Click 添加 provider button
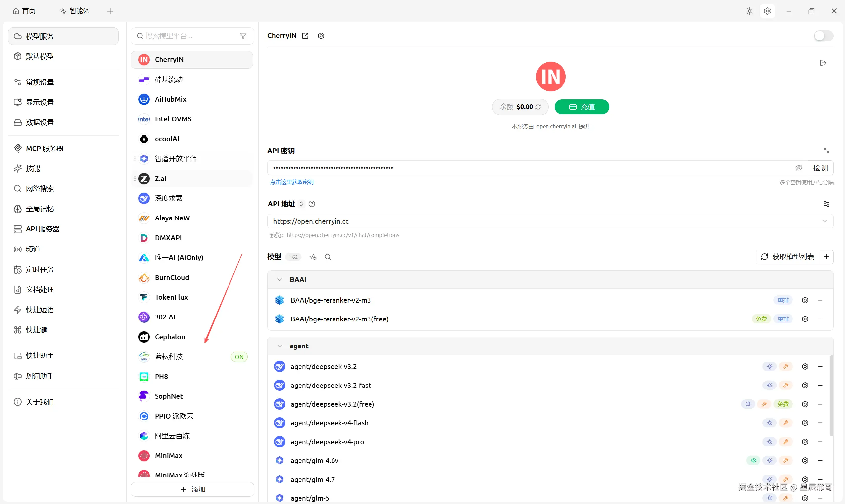845x504 pixels. click(192, 489)
